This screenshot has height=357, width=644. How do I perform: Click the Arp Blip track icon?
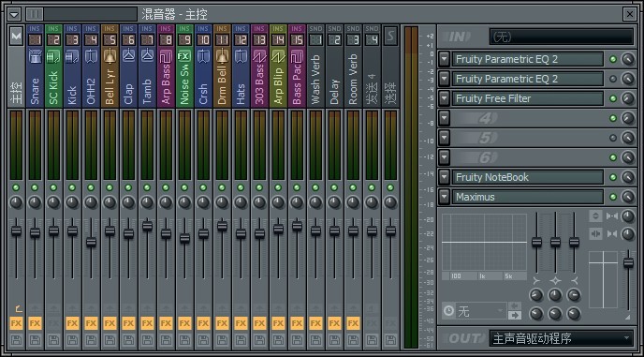tap(278, 57)
